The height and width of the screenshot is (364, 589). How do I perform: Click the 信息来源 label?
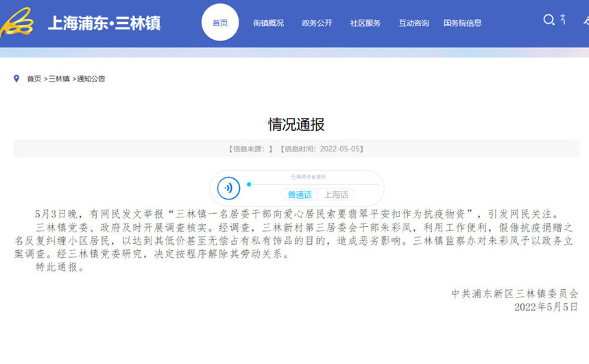250,149
